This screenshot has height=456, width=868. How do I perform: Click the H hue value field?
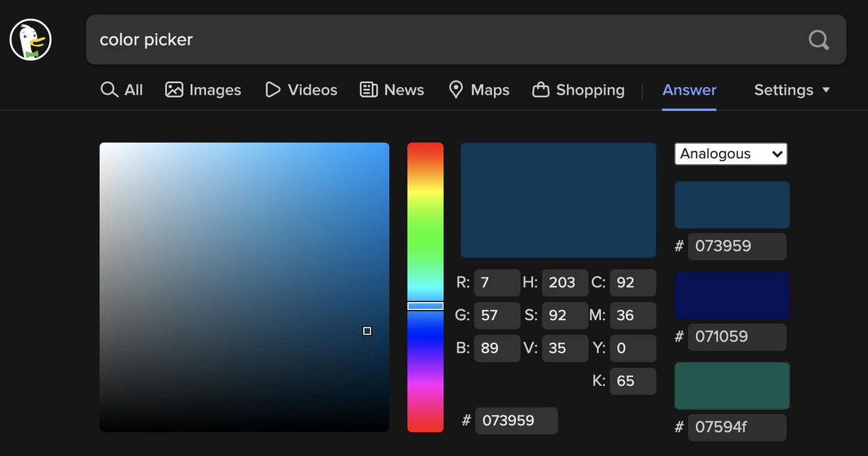[564, 283]
